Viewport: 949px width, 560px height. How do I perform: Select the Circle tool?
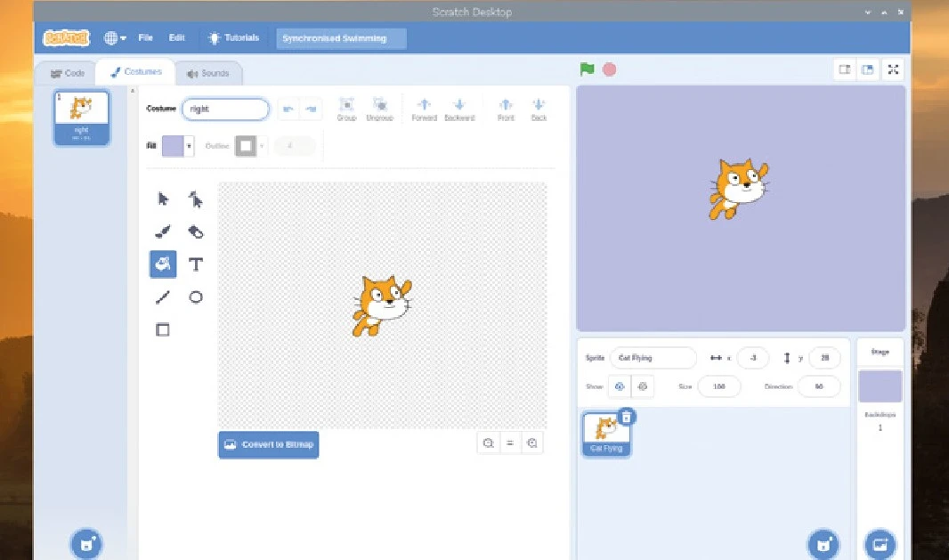coord(196,297)
